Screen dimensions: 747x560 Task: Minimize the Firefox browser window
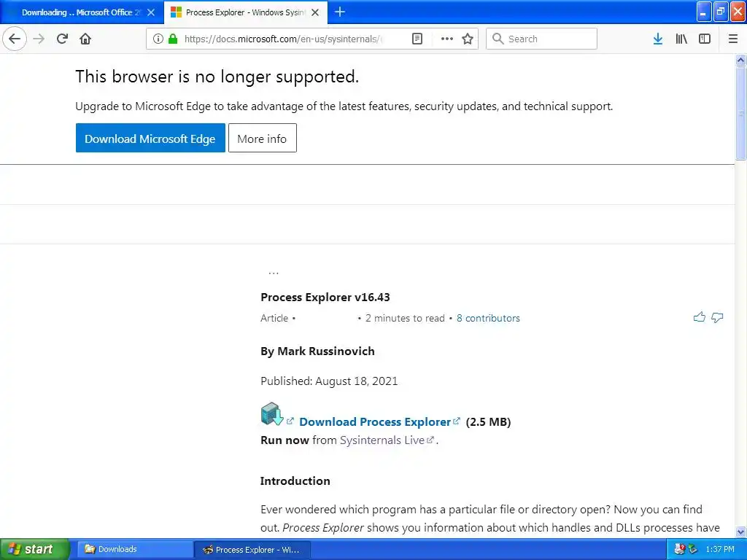pos(704,12)
